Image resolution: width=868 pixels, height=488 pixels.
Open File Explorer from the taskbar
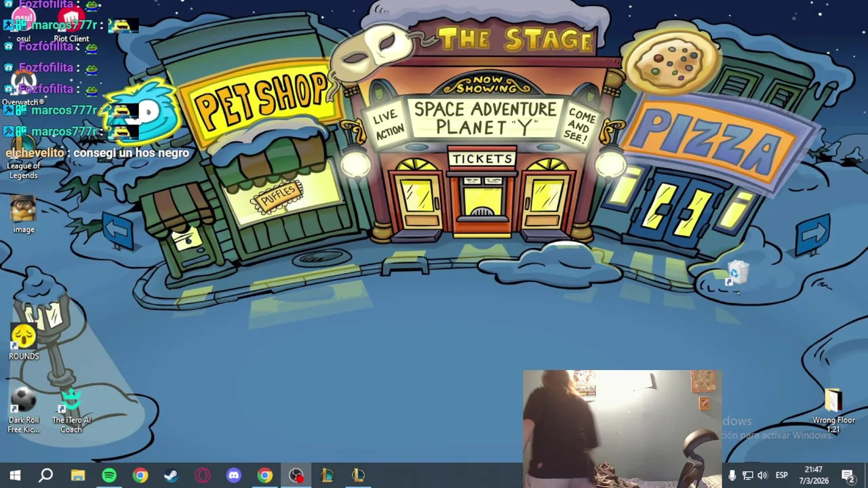tap(77, 476)
